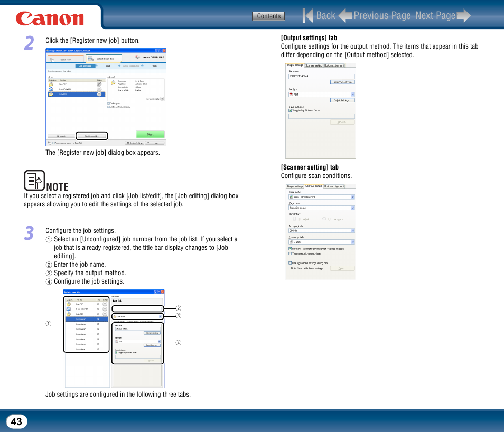Toggle Save to My Pictures checkbox below Detail Settings
This screenshot has height=432, width=504.
tap(290, 110)
